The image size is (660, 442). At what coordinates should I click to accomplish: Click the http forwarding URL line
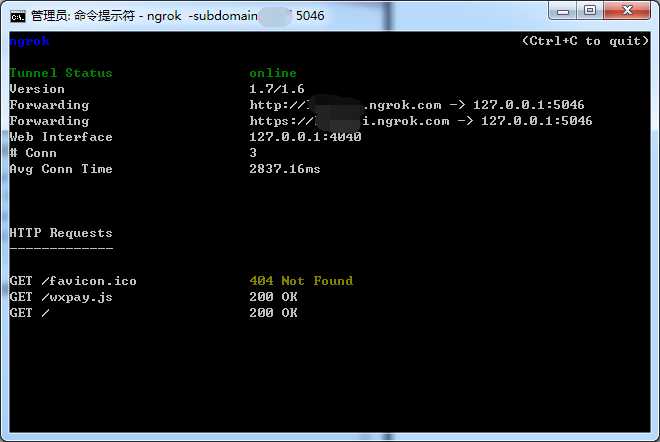(x=417, y=105)
